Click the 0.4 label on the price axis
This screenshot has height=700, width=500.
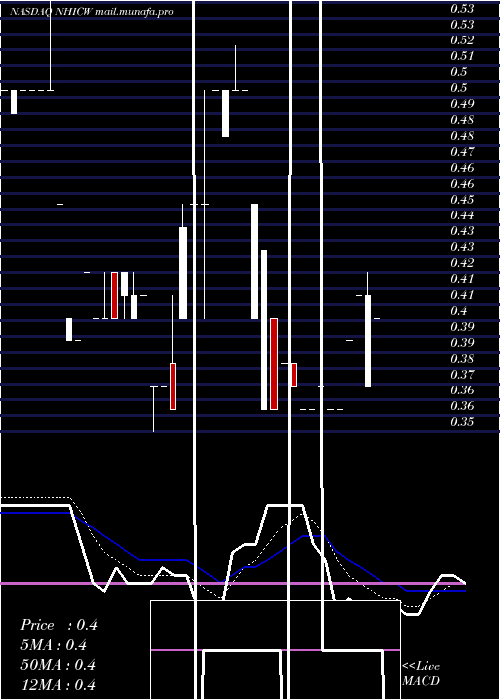458,310
